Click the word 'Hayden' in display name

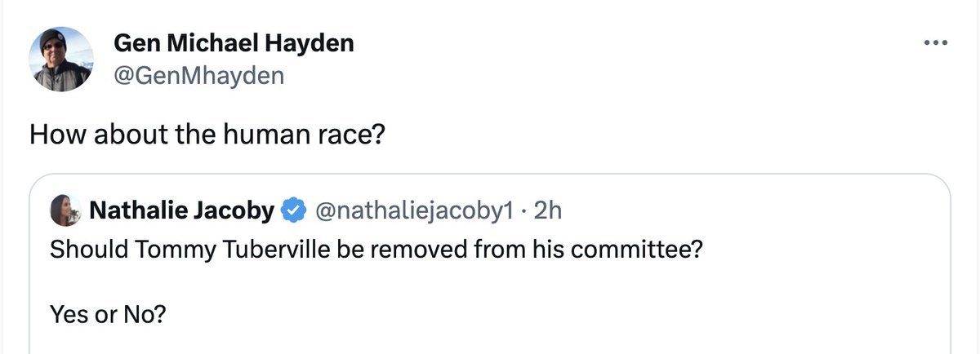pos(315,43)
